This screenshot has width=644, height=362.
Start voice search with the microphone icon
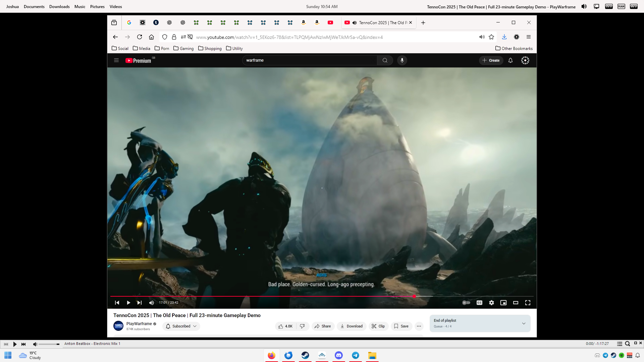click(402, 60)
